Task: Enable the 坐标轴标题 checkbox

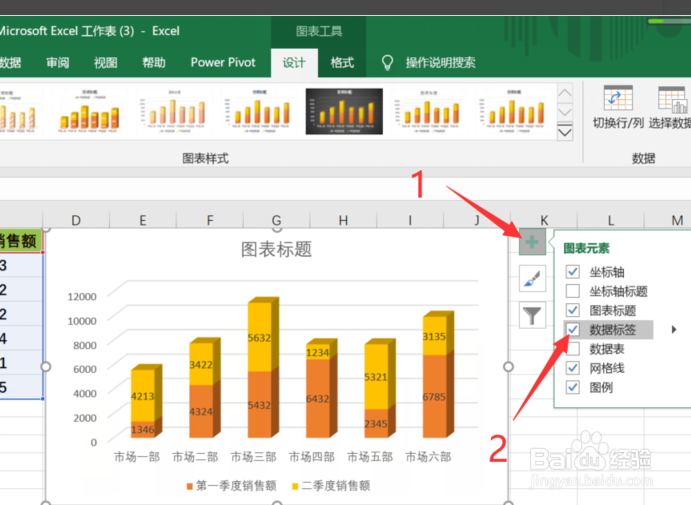Action: 572,291
